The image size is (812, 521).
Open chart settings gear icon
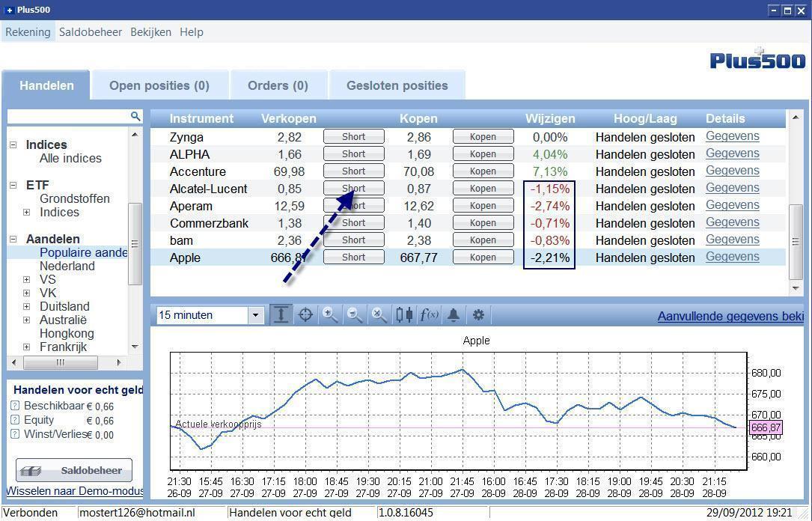pyautogui.click(x=478, y=315)
